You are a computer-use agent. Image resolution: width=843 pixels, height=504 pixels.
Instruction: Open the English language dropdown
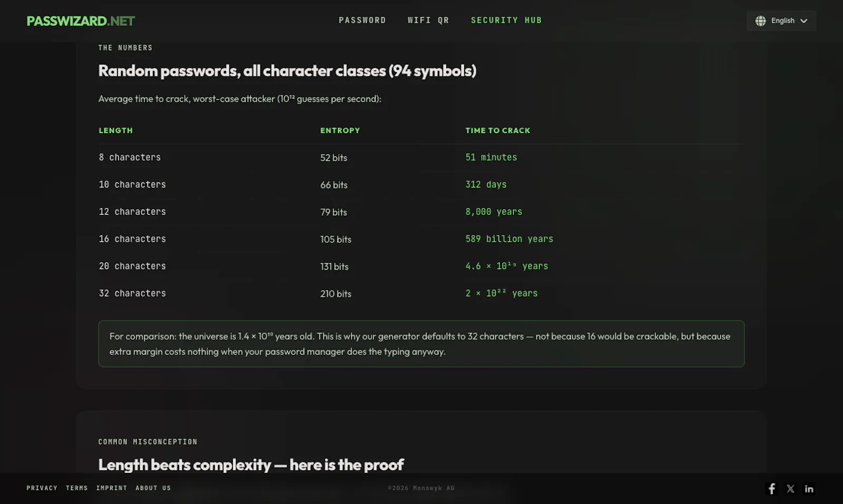(x=781, y=21)
